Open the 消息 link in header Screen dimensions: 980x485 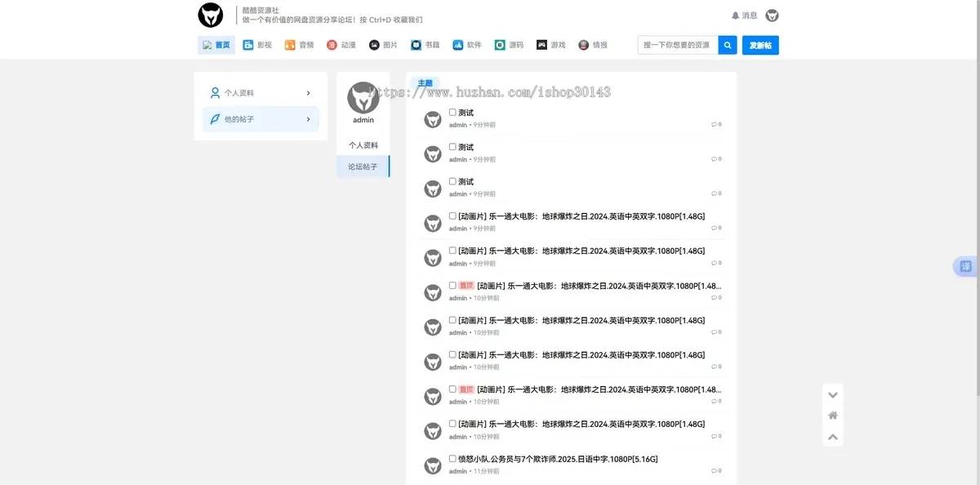[750, 16]
